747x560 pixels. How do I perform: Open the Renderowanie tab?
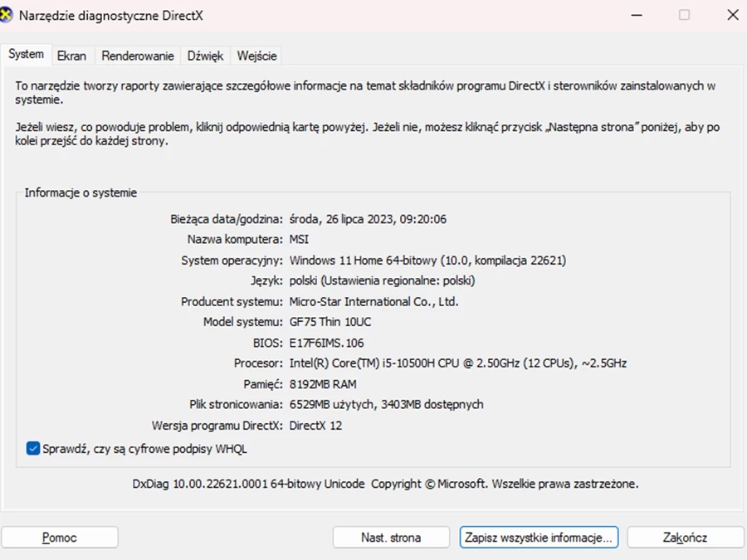[x=138, y=56]
